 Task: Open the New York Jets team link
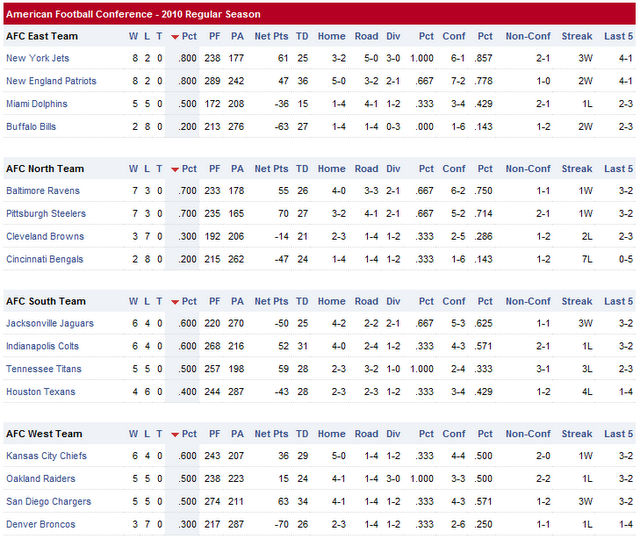[38, 58]
